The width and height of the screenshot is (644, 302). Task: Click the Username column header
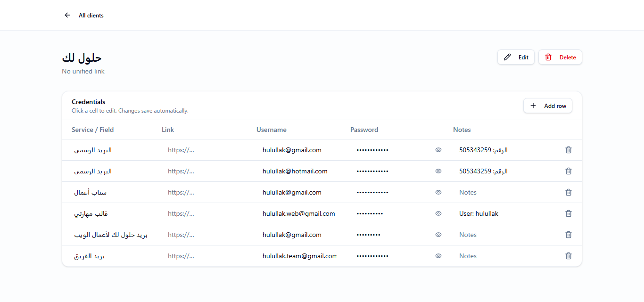[x=272, y=130]
